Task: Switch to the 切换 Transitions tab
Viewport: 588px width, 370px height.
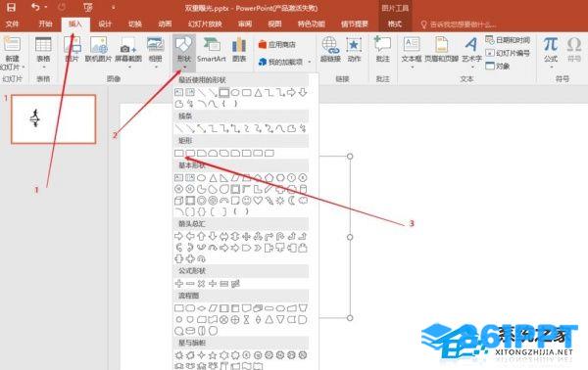Action: pos(135,23)
